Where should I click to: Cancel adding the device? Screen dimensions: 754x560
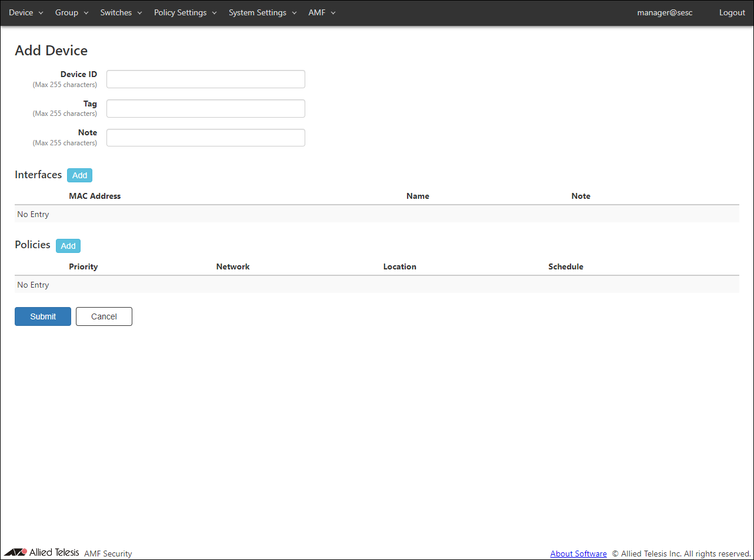104,316
